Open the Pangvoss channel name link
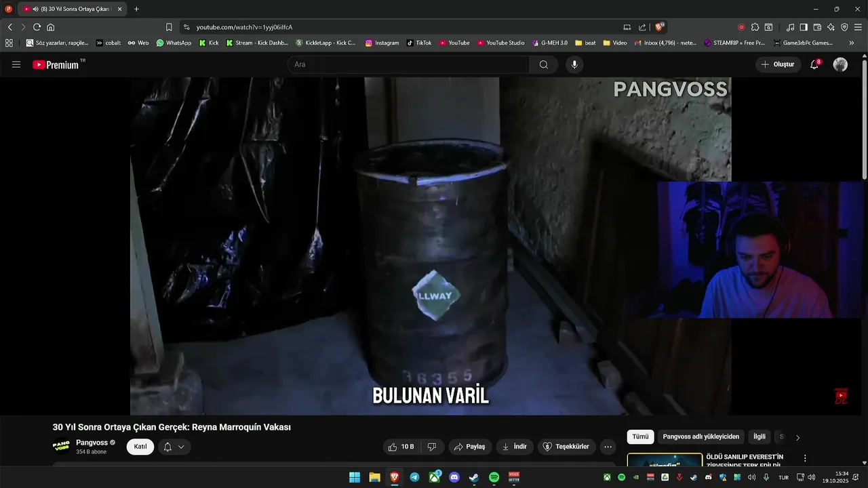The width and height of the screenshot is (868, 488). click(92, 443)
